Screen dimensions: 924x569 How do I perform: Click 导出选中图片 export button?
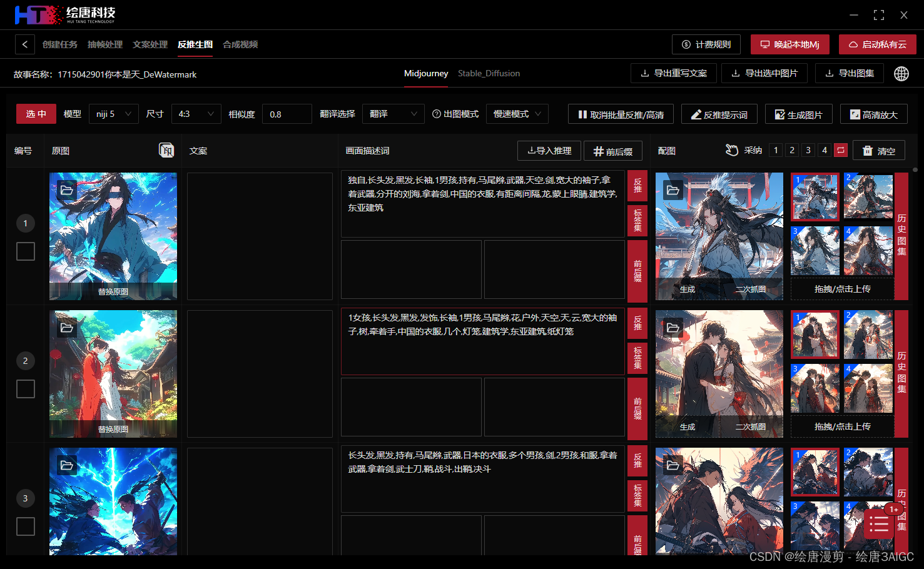click(764, 73)
